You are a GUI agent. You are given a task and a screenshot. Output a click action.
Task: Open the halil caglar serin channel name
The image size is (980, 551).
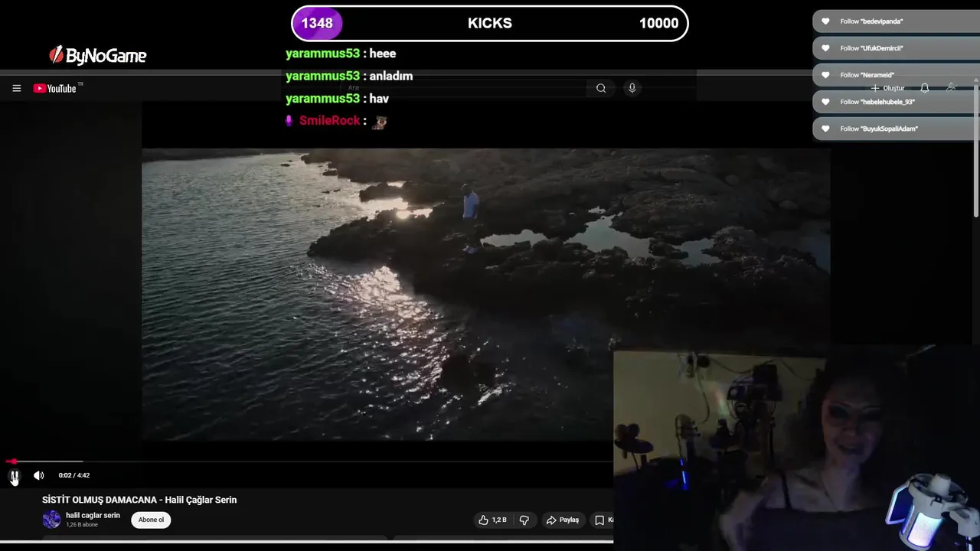click(93, 516)
